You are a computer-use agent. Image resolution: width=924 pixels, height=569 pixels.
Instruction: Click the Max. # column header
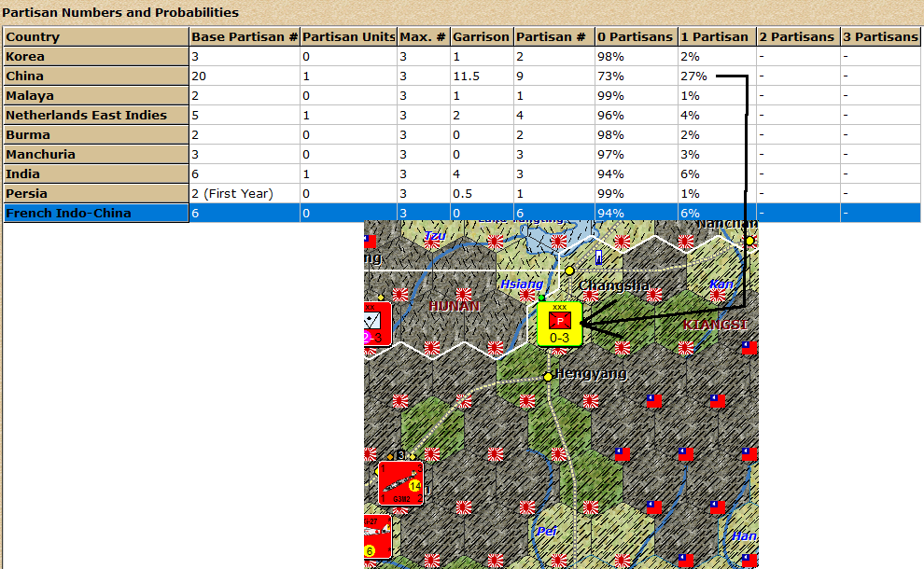pyautogui.click(x=424, y=36)
